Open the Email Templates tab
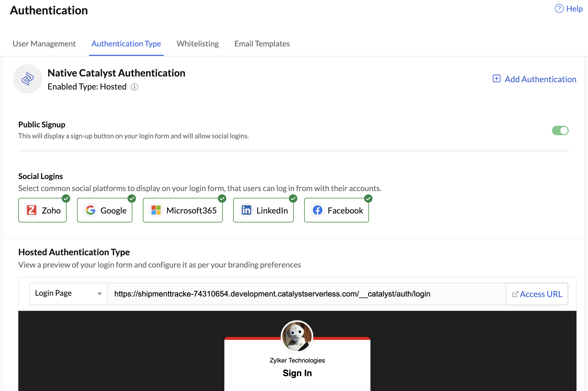The image size is (588, 391). pyautogui.click(x=262, y=43)
